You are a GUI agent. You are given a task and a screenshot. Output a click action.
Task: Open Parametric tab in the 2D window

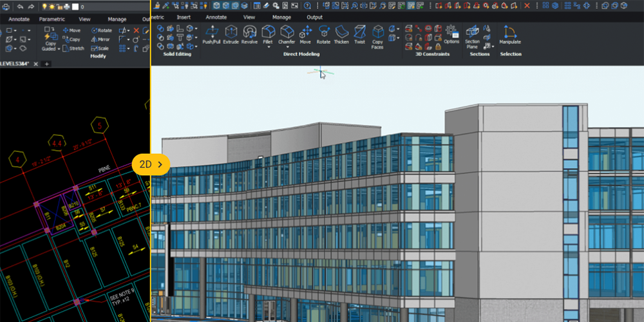pyautogui.click(x=52, y=19)
